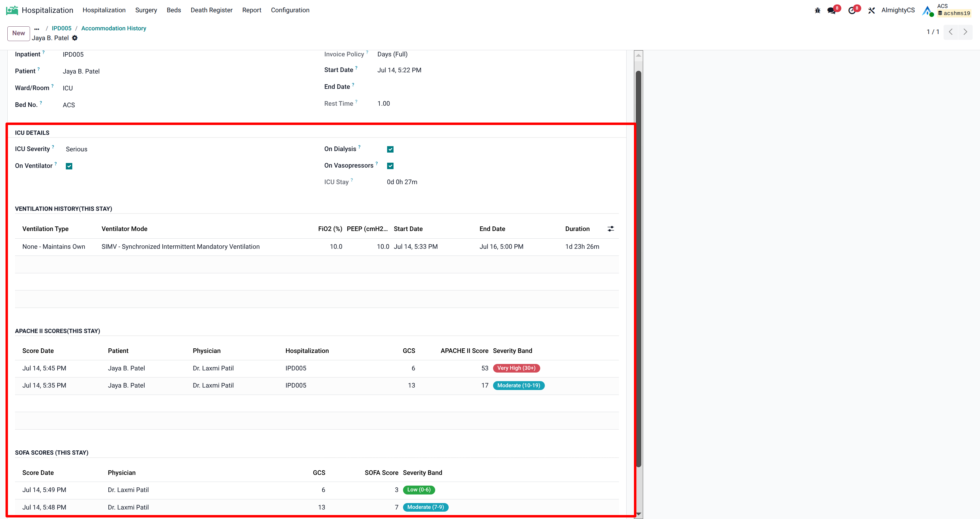Open APACHE score row dated Jul 14, 5:45 PM

point(317,368)
